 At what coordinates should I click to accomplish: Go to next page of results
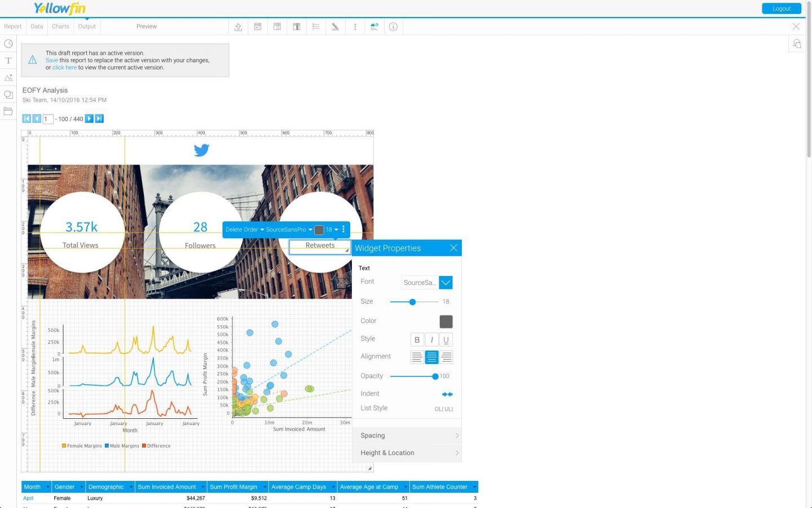pyautogui.click(x=89, y=119)
